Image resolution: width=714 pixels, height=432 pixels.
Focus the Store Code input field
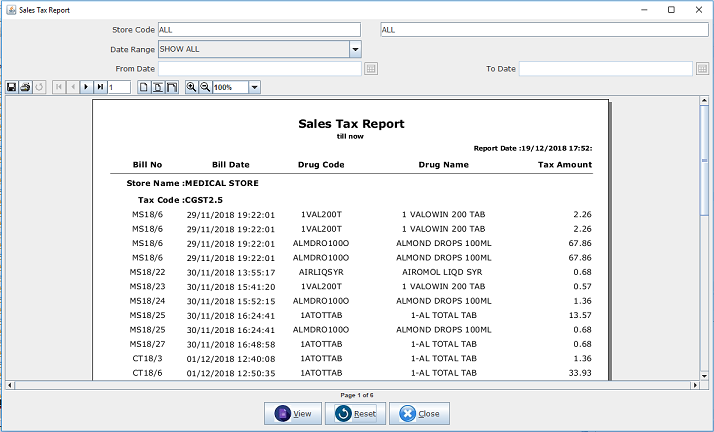(258, 30)
